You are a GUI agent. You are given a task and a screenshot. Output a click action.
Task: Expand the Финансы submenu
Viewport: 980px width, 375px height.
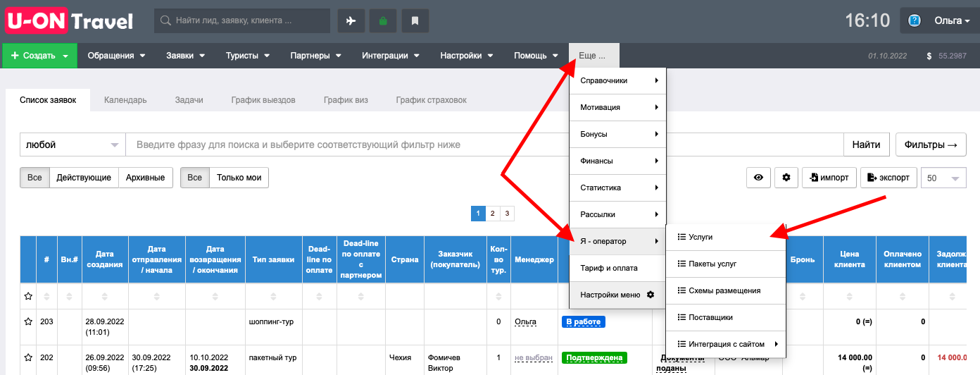pos(617,161)
